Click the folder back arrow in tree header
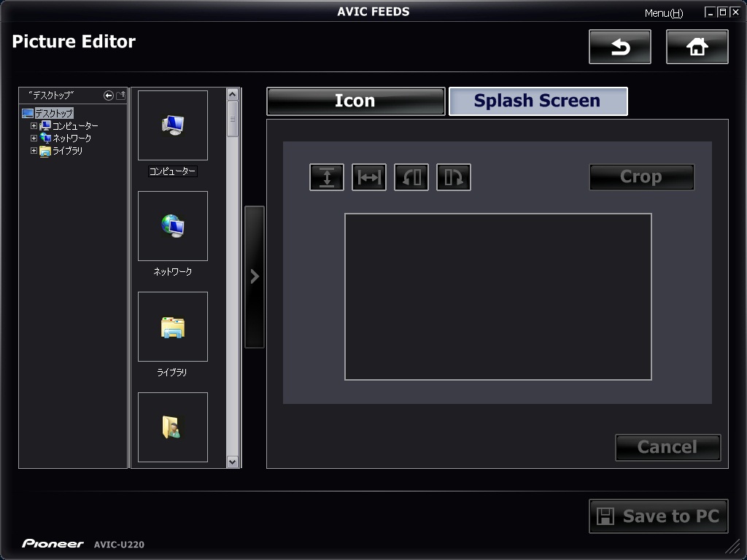747x560 pixels. [109, 96]
